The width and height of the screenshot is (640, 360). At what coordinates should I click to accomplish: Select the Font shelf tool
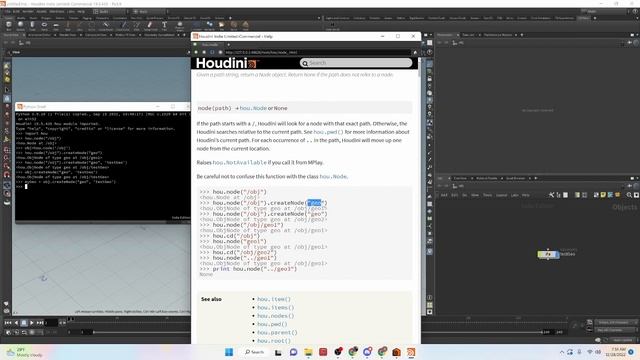[164, 26]
